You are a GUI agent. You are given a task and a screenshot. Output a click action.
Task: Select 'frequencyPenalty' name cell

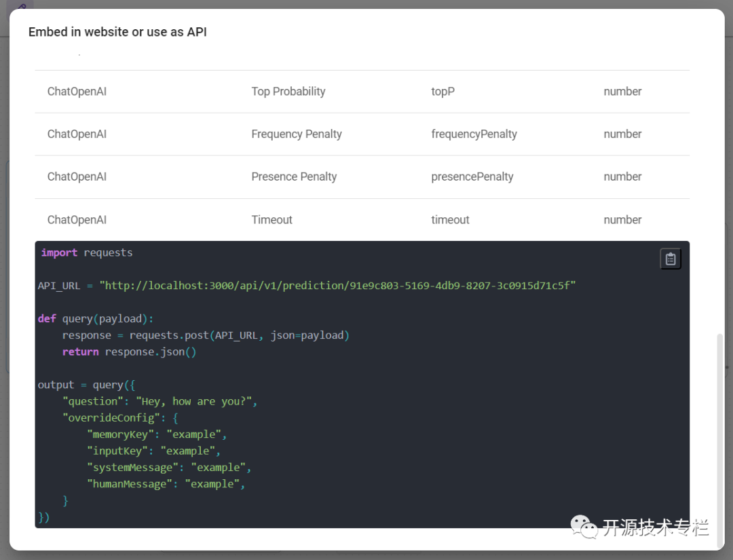point(474,134)
